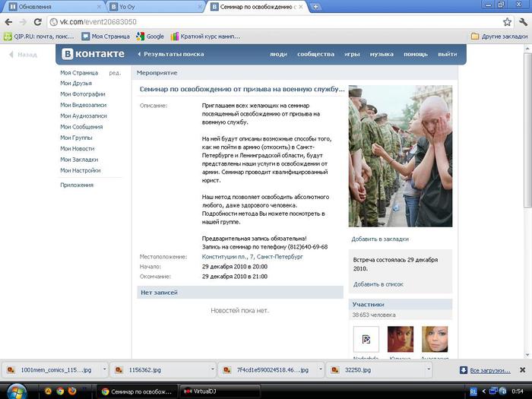Reload the page with the refresh icon
The height and width of the screenshot is (399, 532).
(38, 22)
